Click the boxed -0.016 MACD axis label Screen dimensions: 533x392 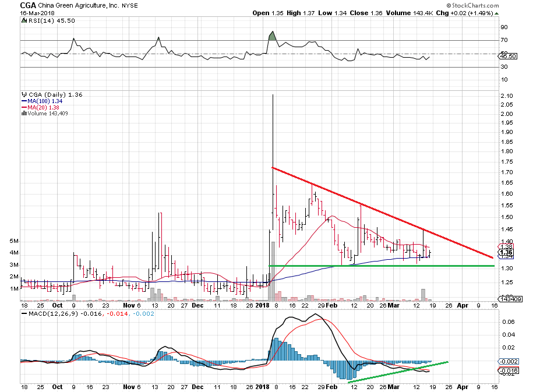(x=509, y=370)
